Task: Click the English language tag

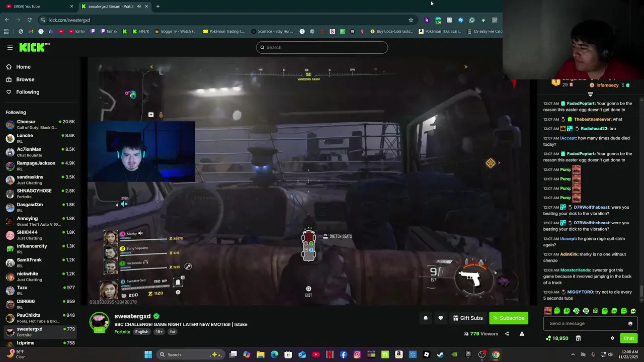Action: click(141, 332)
